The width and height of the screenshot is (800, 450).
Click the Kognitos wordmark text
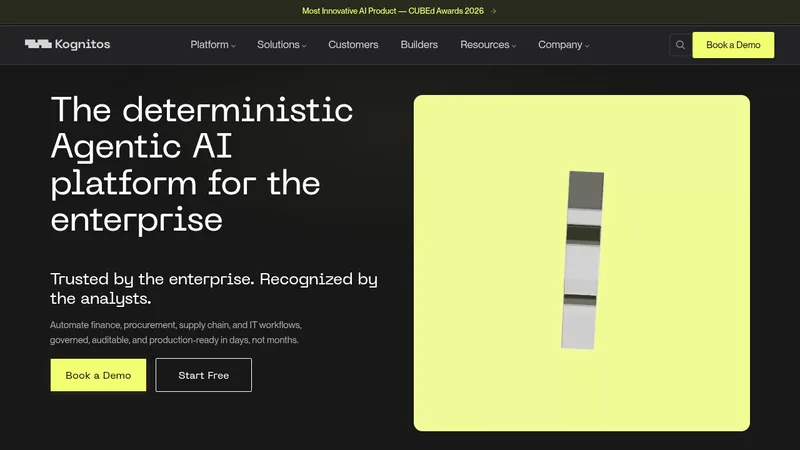pyautogui.click(x=82, y=44)
